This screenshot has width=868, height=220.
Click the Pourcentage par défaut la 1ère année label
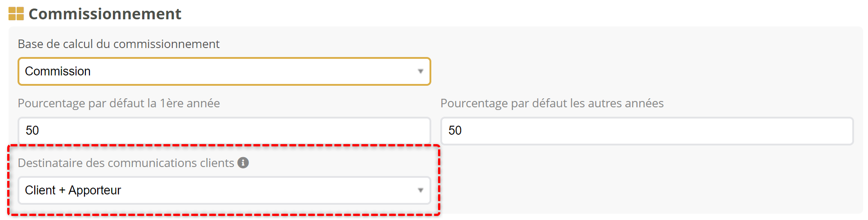click(119, 103)
